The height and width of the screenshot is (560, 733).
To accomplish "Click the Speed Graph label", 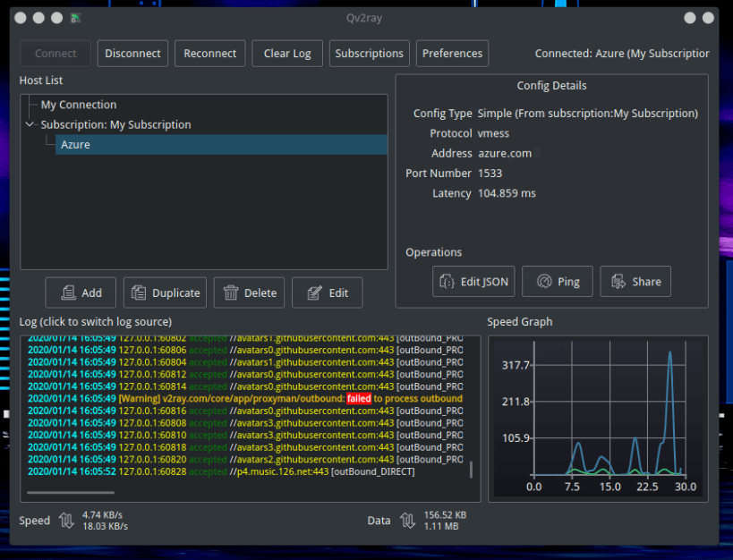I will click(520, 322).
